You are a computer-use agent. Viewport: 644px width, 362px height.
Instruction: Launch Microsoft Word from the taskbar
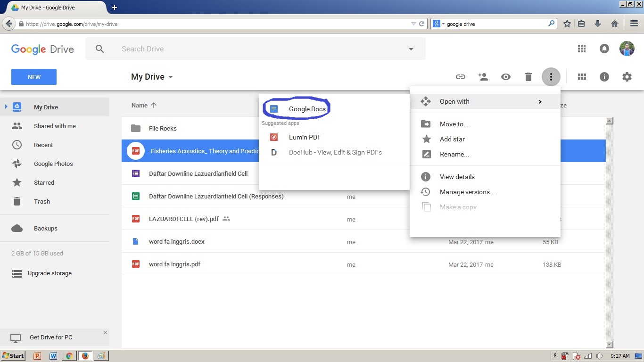[x=53, y=355]
